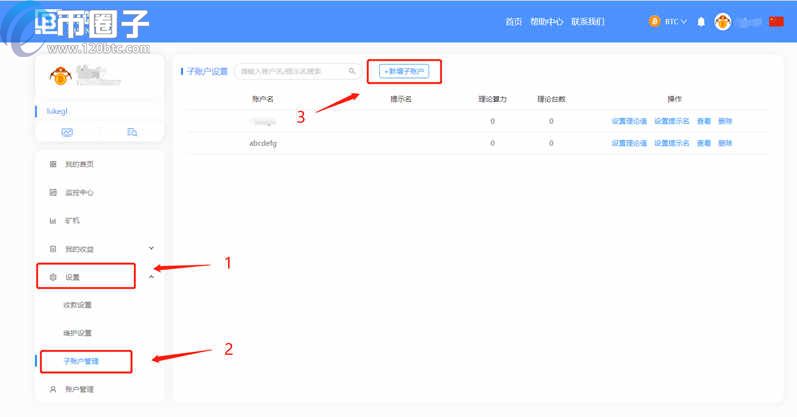The height and width of the screenshot is (417, 797).
Task: Click the 理论台数 column header
Action: [x=551, y=99]
